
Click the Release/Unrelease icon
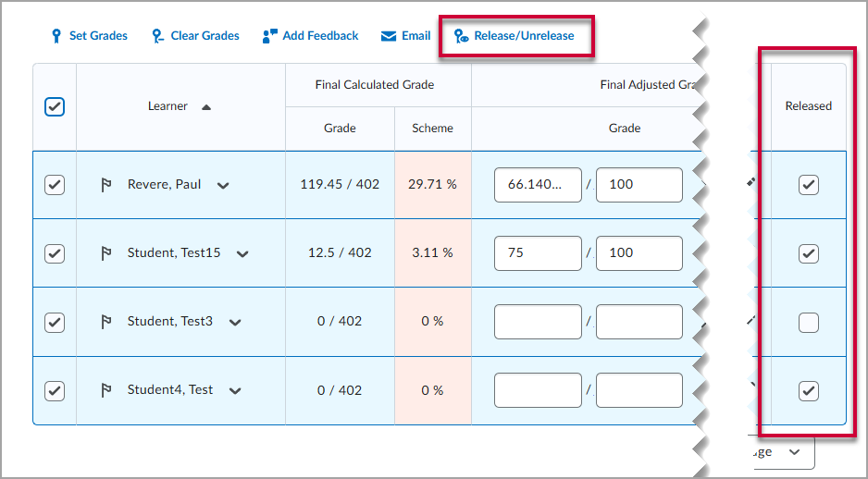[462, 36]
